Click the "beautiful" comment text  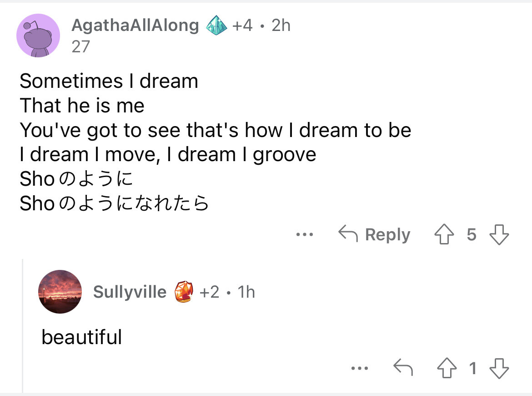point(82,337)
